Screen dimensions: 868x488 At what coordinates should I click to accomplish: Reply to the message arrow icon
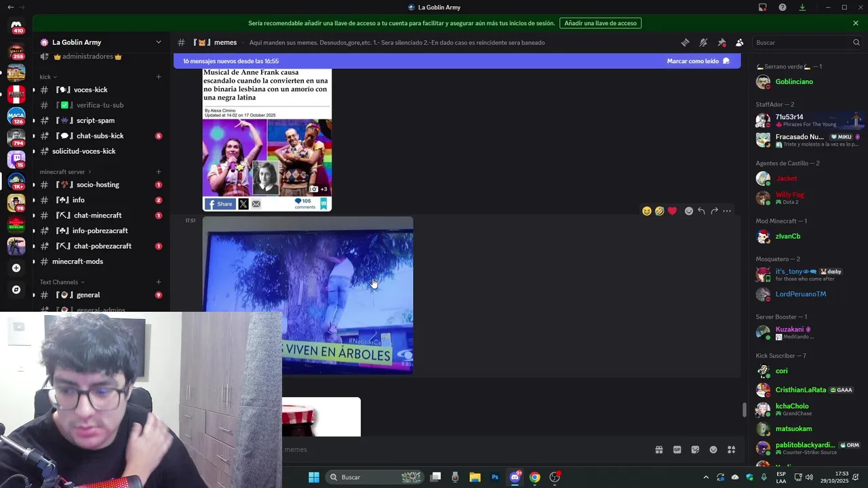[x=701, y=211]
